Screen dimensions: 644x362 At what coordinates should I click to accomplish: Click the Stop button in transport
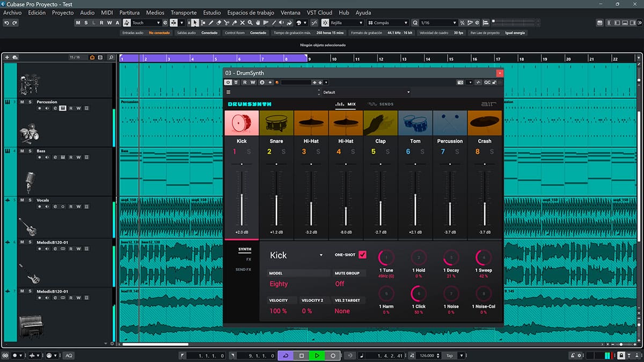click(x=302, y=356)
